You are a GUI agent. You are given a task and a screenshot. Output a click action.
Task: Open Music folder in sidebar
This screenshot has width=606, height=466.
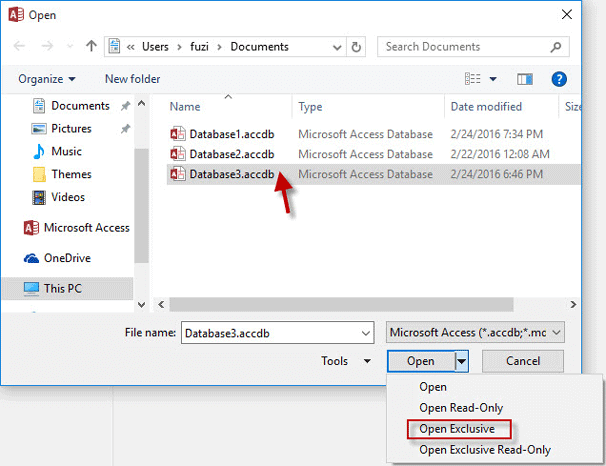(x=66, y=151)
